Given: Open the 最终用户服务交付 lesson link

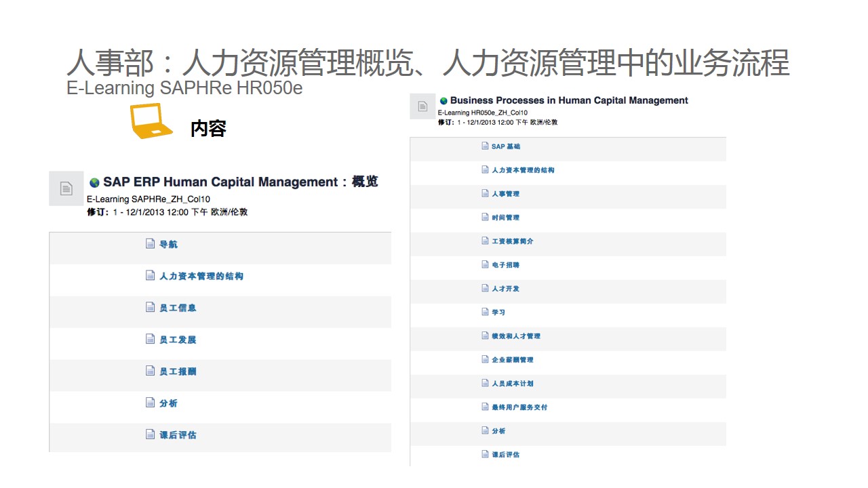Looking at the screenshot, I should point(519,407).
